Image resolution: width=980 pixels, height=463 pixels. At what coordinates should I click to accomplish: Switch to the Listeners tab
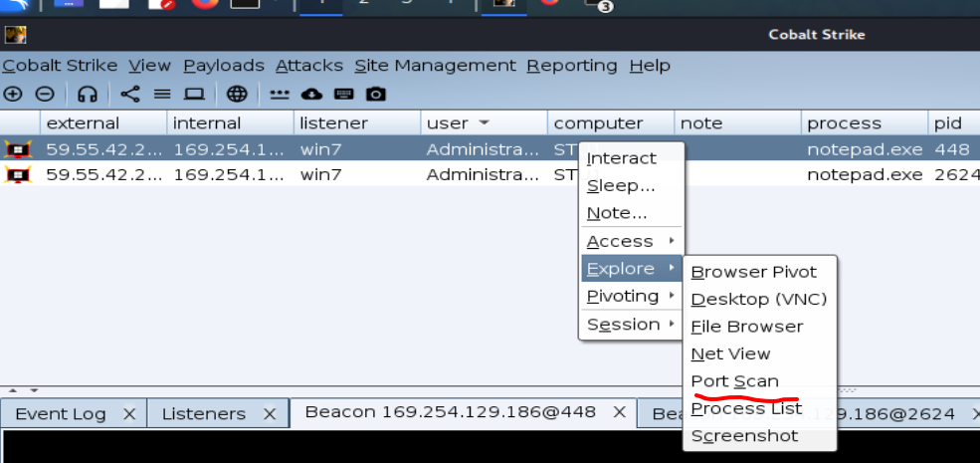pos(204,414)
